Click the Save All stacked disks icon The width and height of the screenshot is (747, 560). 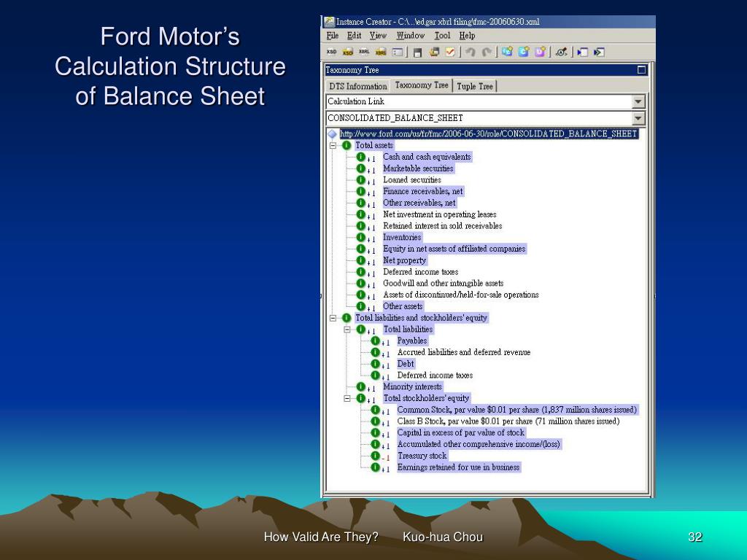pyautogui.click(x=434, y=52)
